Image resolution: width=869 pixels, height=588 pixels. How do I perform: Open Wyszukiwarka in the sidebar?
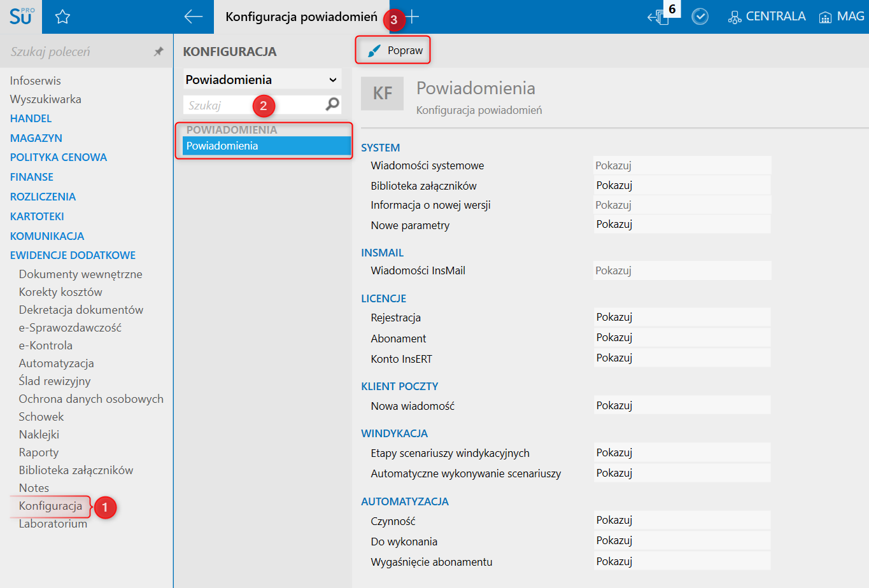(x=45, y=99)
